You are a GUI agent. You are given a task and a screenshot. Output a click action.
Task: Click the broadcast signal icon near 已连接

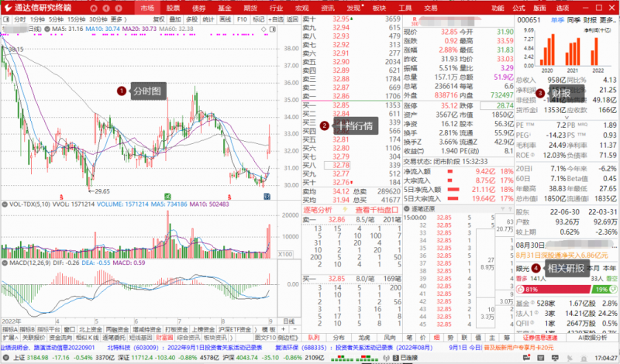tap(386, 358)
